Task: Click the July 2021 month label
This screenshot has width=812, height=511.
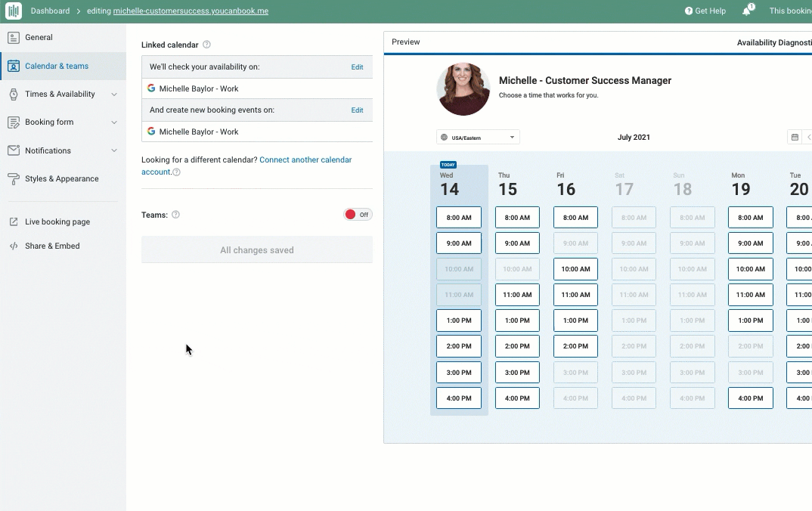Action: click(x=634, y=137)
